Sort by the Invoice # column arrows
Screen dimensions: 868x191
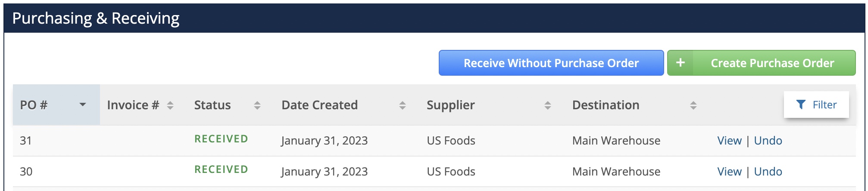170,105
